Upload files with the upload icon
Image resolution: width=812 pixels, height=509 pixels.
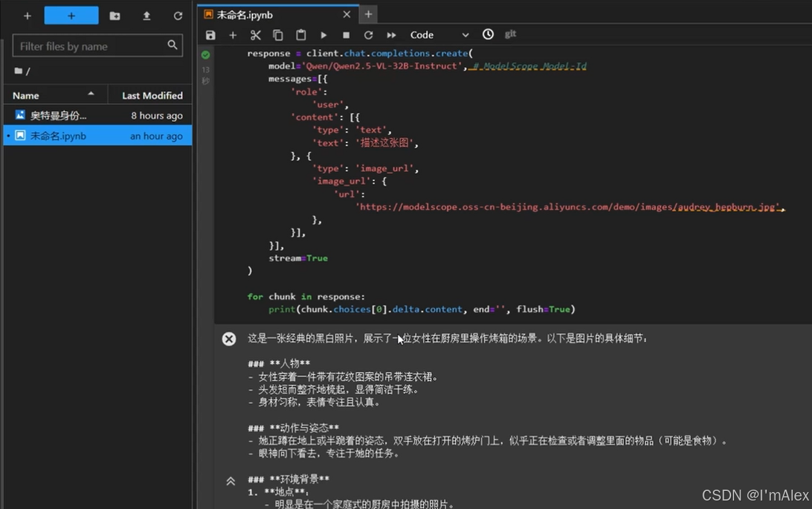click(x=147, y=16)
